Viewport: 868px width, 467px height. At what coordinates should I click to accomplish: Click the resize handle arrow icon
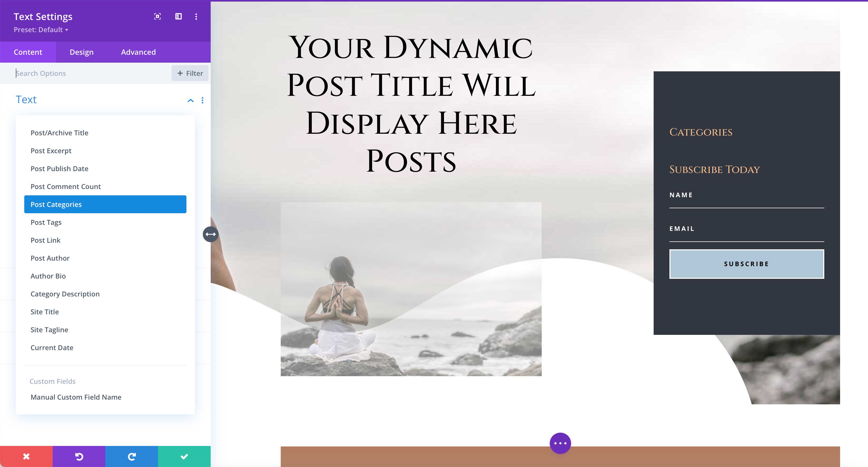click(x=210, y=234)
